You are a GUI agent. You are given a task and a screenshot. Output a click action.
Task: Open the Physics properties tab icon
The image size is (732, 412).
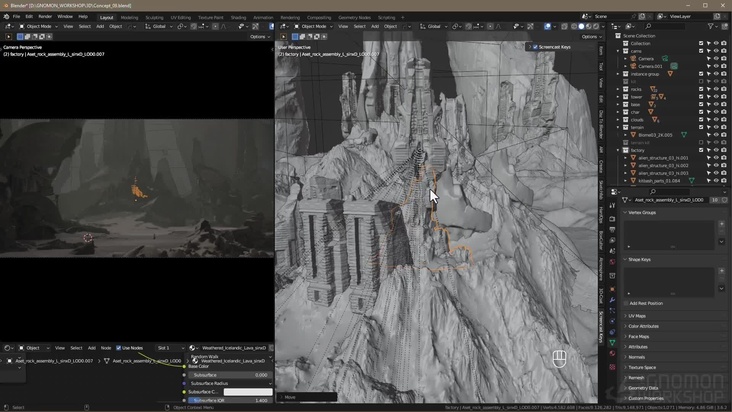612,321
